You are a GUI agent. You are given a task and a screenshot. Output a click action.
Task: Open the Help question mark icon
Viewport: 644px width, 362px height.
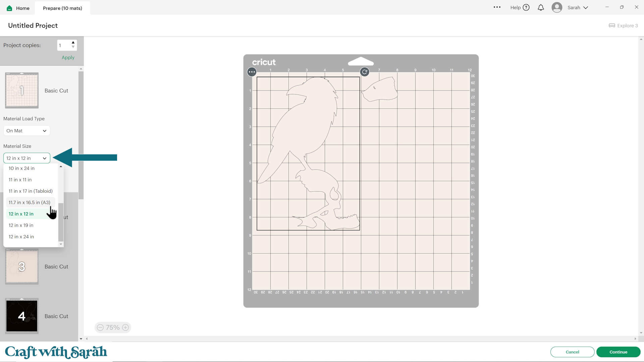pyautogui.click(x=526, y=7)
